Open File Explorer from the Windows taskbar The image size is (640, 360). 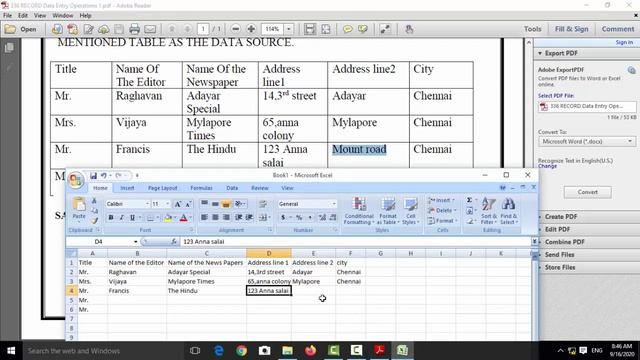pos(287,350)
